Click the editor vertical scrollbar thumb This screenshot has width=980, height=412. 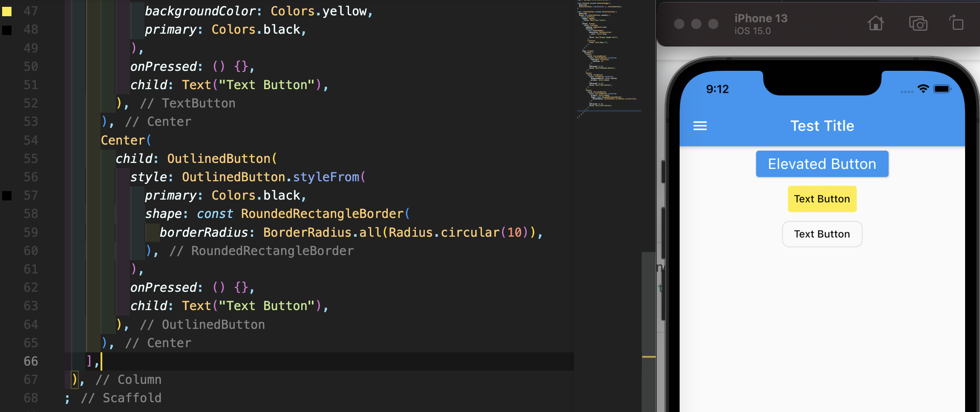(649, 332)
